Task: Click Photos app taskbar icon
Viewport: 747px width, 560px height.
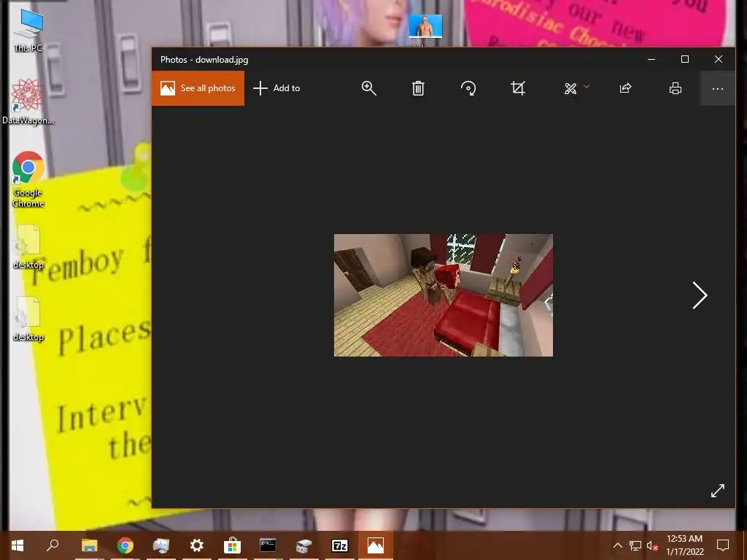Action: pyautogui.click(x=376, y=545)
